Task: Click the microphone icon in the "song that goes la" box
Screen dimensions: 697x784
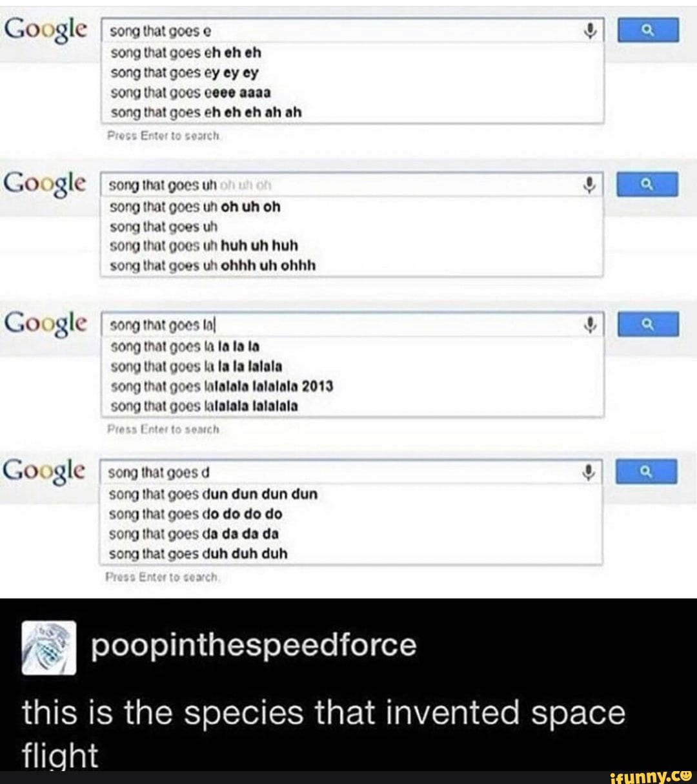Action: [589, 325]
